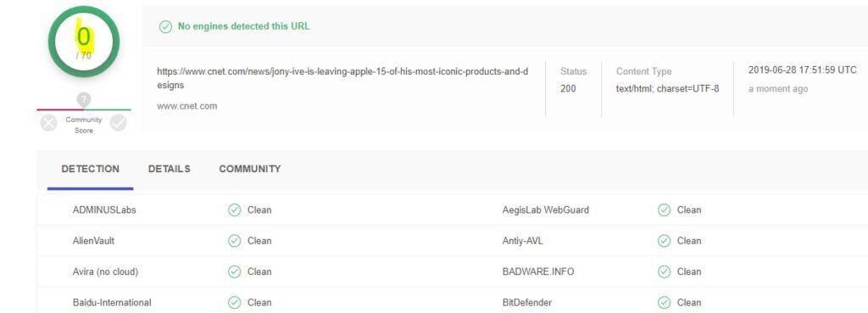Click the red-green community score bar
This screenshot has height=313, width=868.
pyautogui.click(x=84, y=109)
